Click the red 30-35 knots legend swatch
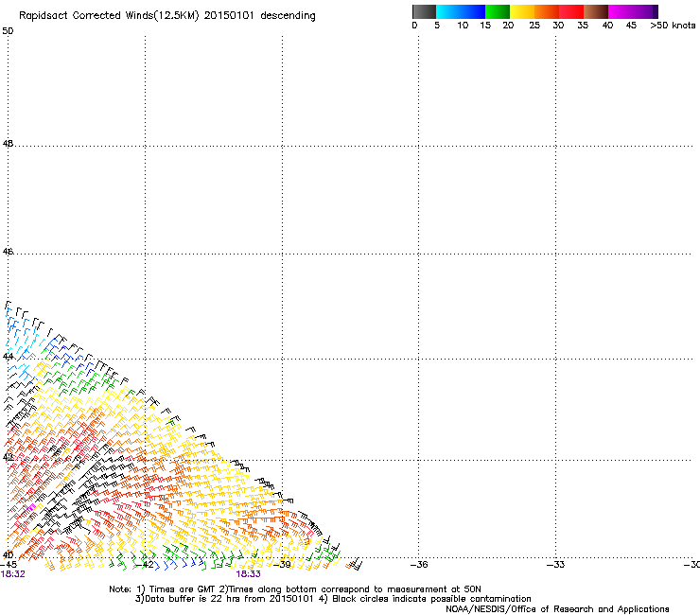 571,11
